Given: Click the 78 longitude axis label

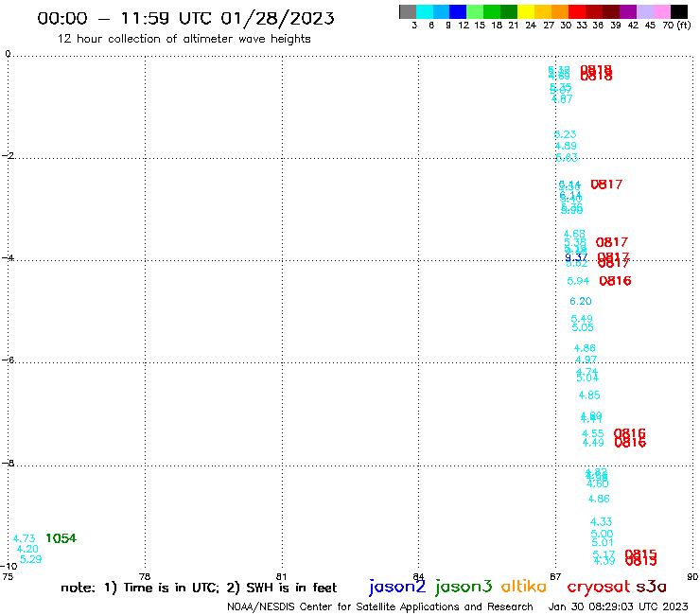Looking at the screenshot, I should (145, 576).
